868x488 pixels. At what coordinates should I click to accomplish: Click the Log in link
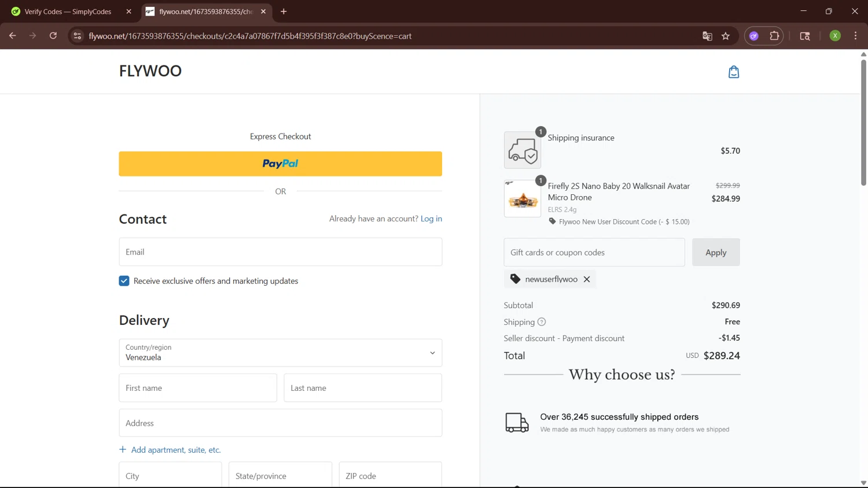point(431,219)
